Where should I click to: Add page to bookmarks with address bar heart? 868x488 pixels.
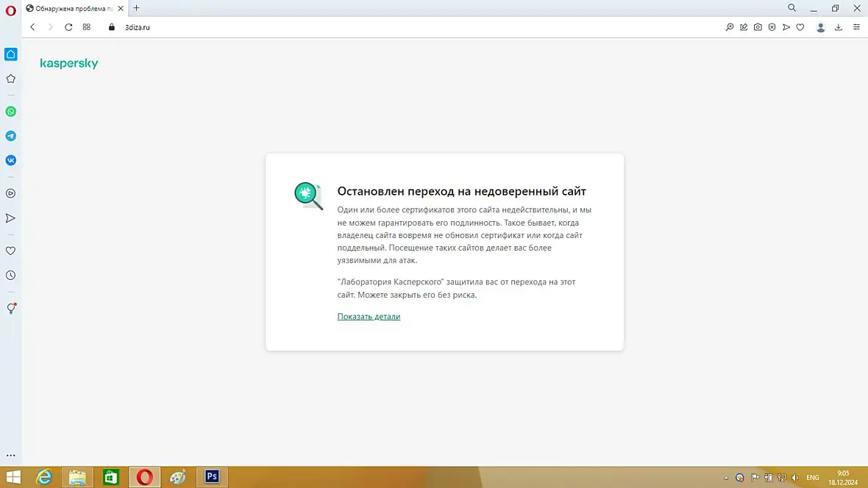(x=800, y=27)
